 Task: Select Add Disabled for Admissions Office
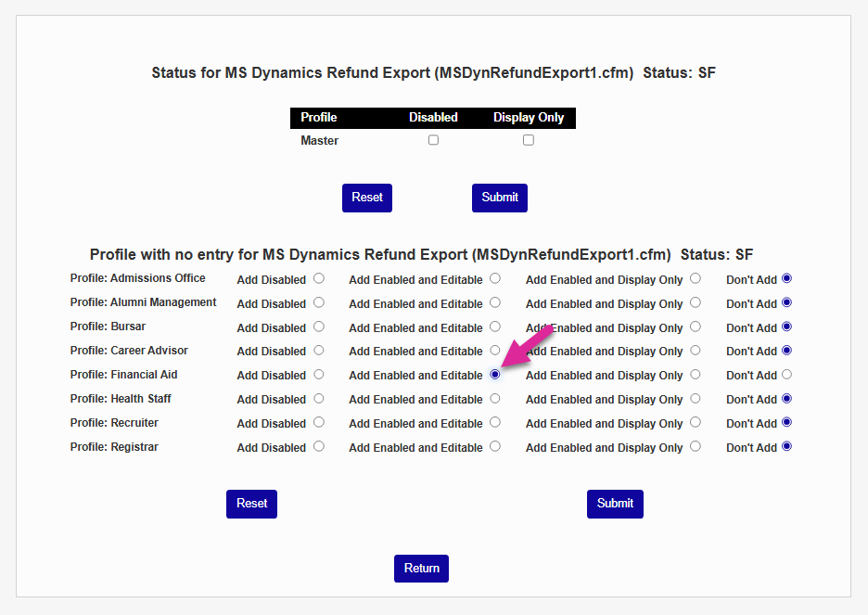point(319,278)
